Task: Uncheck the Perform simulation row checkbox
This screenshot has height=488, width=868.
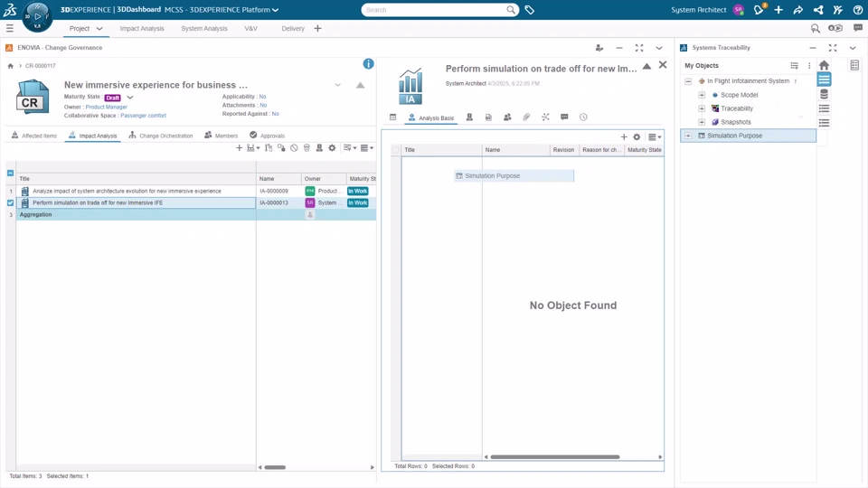Action: [x=11, y=203]
